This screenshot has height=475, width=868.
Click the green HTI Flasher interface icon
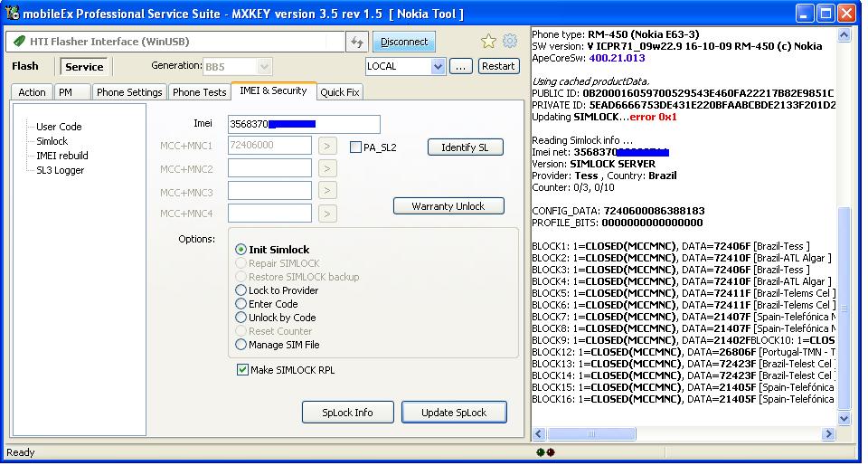[x=19, y=41]
